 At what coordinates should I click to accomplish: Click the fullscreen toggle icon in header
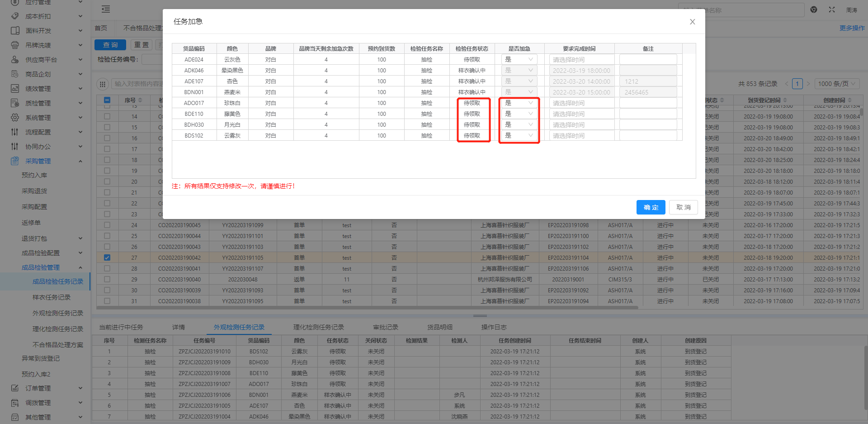coord(832,10)
